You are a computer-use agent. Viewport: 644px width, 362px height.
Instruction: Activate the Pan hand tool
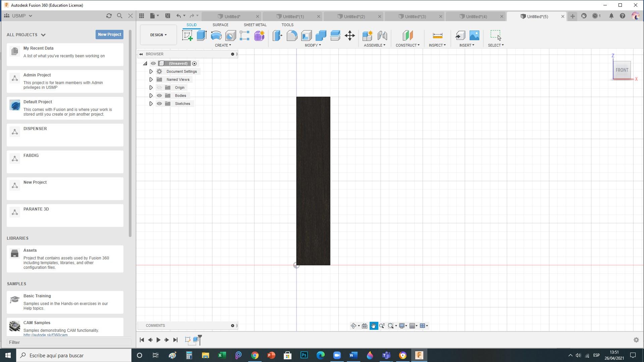click(x=374, y=326)
